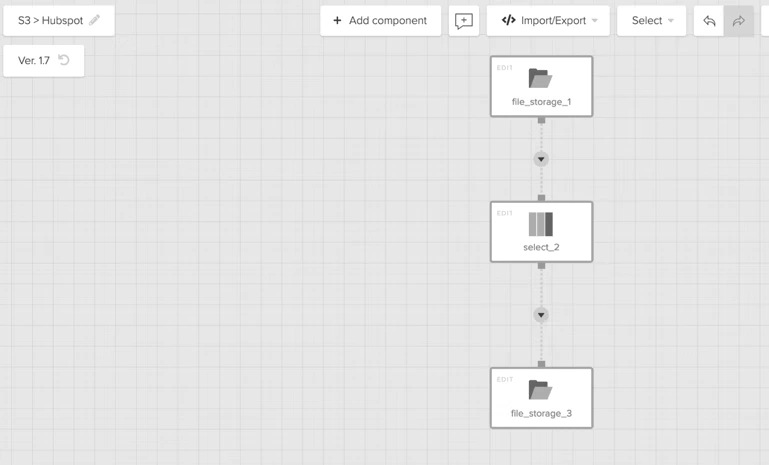Select the file_storage_1 label
The height and width of the screenshot is (465, 769).
click(541, 102)
